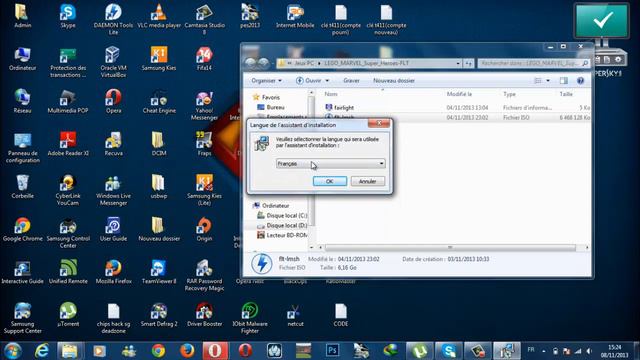The image size is (640, 360).
Task: Open the TeamViewer 8 desktop icon
Action: tap(159, 272)
